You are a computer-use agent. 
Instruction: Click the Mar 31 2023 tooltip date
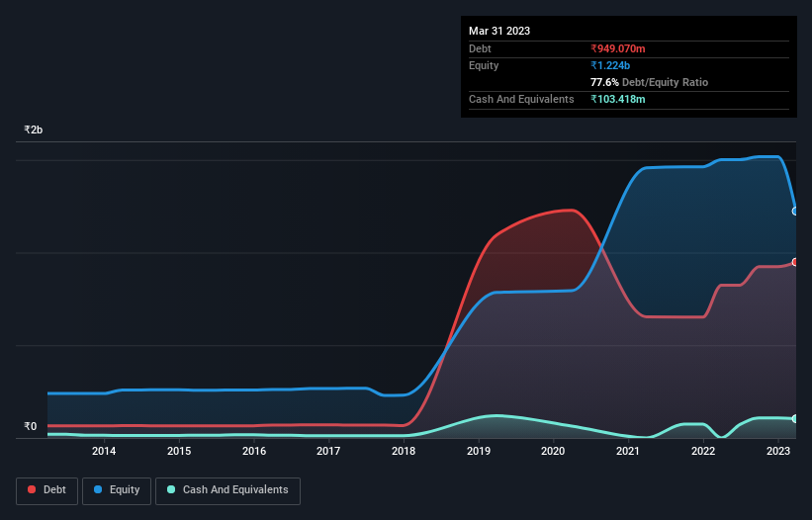(x=499, y=31)
